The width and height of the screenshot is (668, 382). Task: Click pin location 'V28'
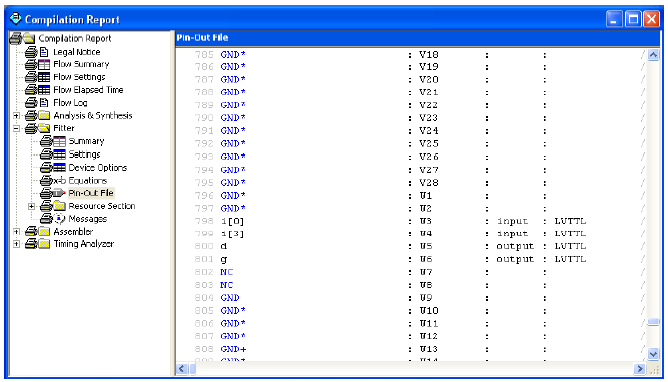coord(429,183)
